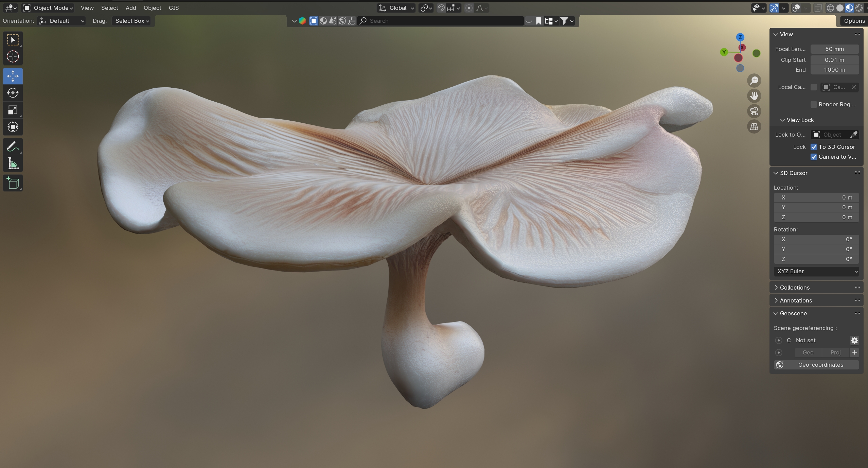Disable Camera to View lock checkbox

[814, 157]
